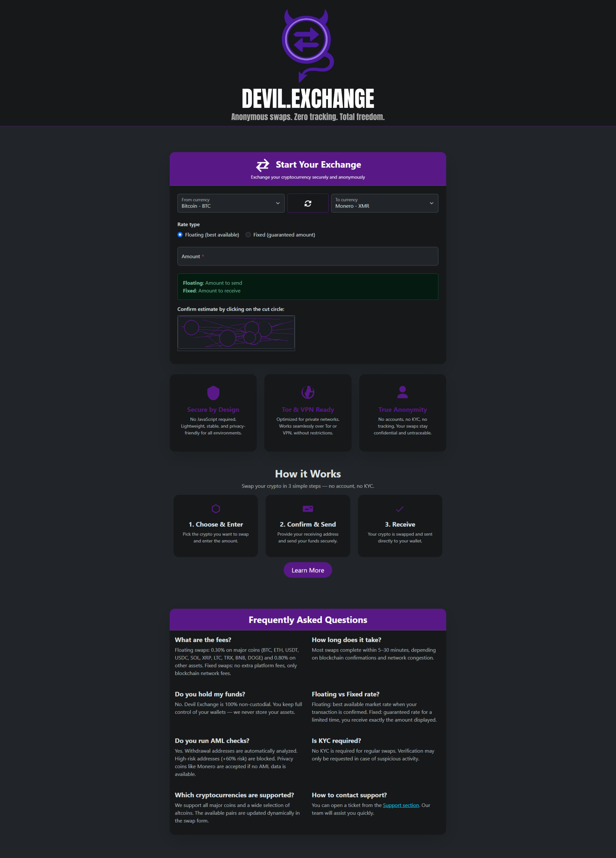Click the exchange arrows icon beside Start Your Exchange
This screenshot has width=616, height=858.
click(262, 165)
